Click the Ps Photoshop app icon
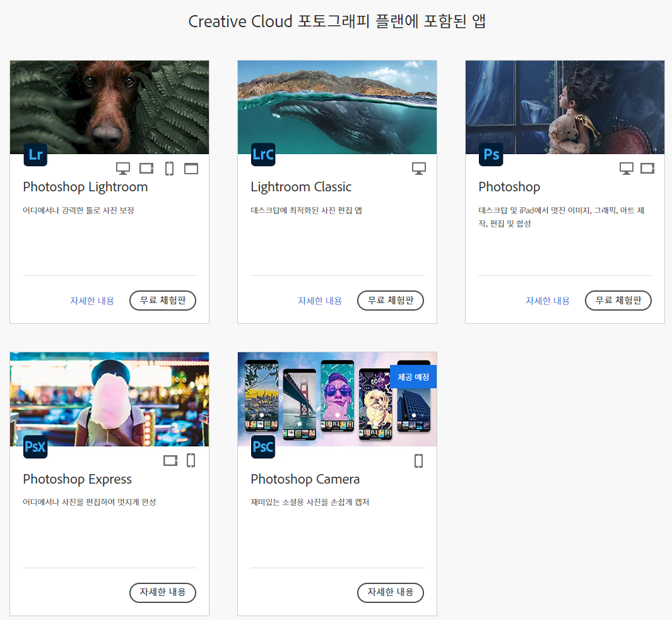Viewport: 672px width, 620px height. point(491,154)
